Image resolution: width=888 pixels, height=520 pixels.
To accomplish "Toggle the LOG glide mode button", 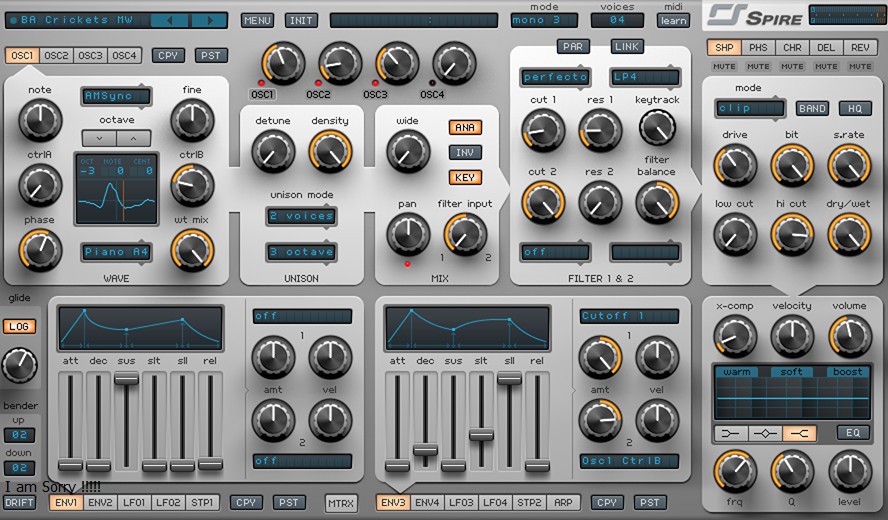I will 19,326.
